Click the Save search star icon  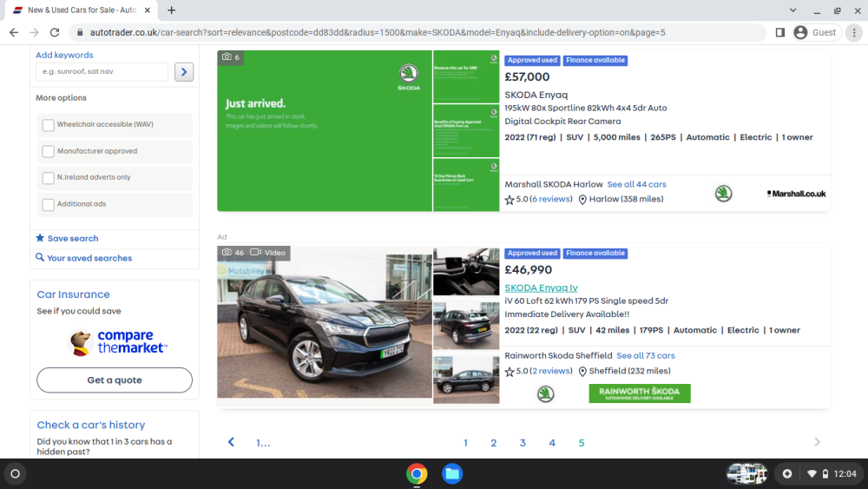tap(40, 238)
